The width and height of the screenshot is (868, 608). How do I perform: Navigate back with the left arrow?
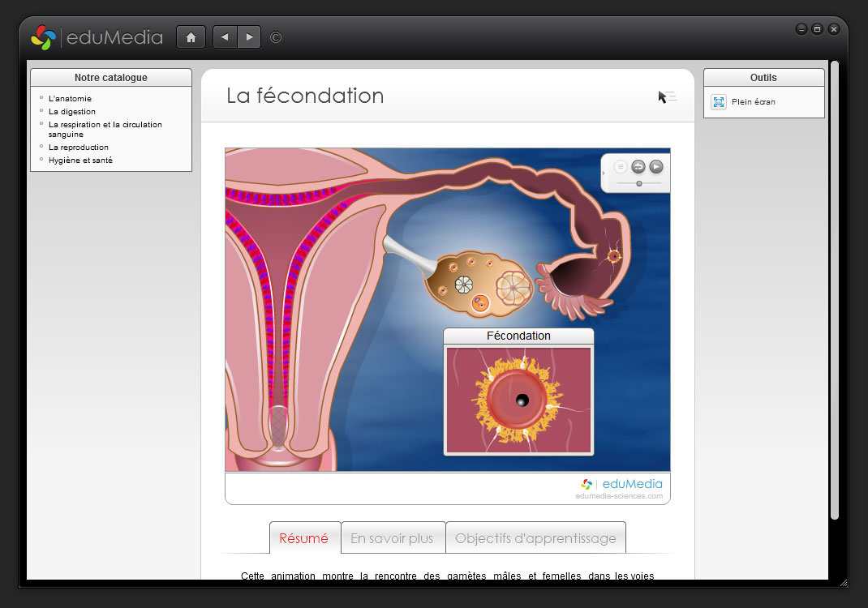225,37
